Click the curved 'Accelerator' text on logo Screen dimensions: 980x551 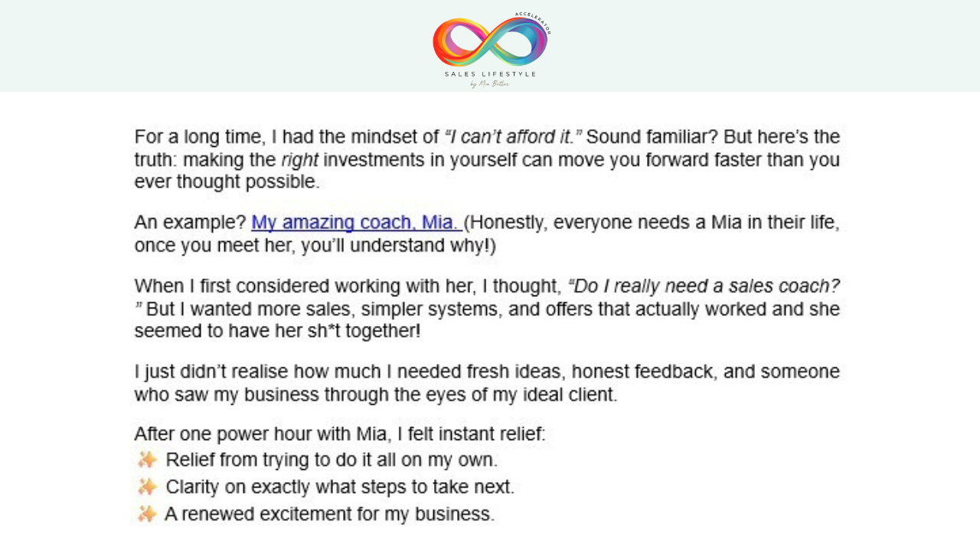tap(534, 23)
